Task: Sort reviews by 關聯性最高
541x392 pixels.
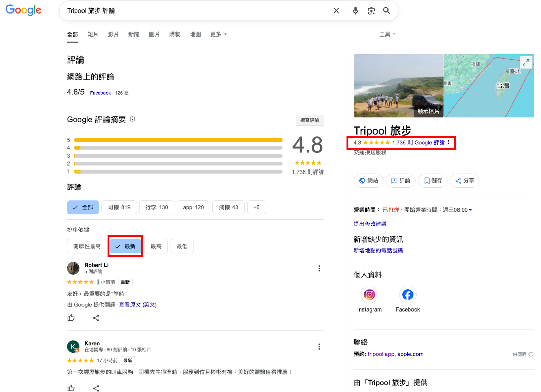Action: point(87,246)
